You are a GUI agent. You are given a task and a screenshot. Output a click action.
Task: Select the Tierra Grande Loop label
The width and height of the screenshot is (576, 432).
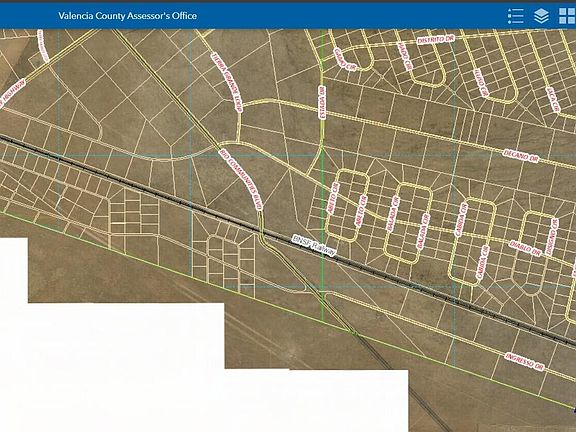227,82
